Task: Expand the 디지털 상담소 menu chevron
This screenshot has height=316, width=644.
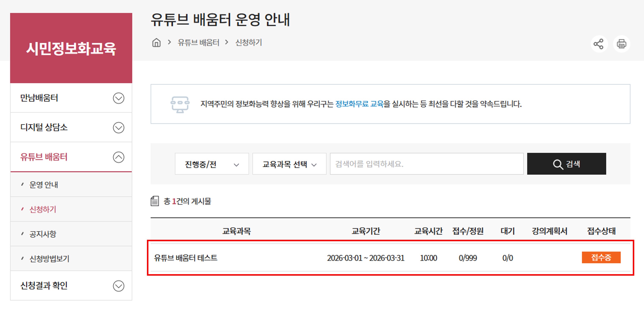Action: [x=118, y=128]
